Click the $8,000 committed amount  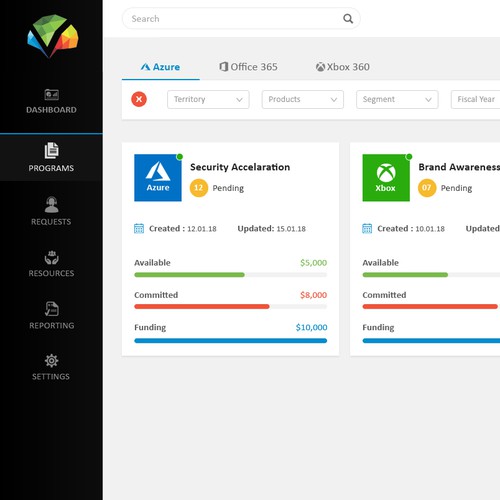313,295
